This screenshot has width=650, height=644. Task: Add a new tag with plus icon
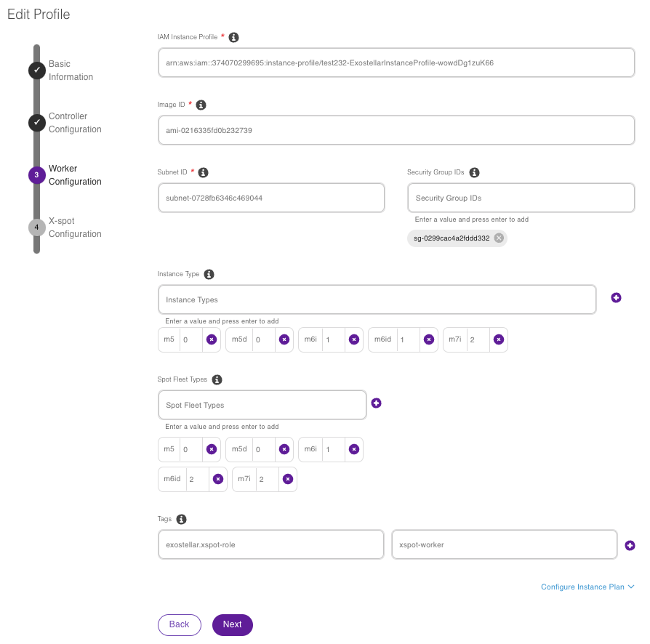[630, 545]
